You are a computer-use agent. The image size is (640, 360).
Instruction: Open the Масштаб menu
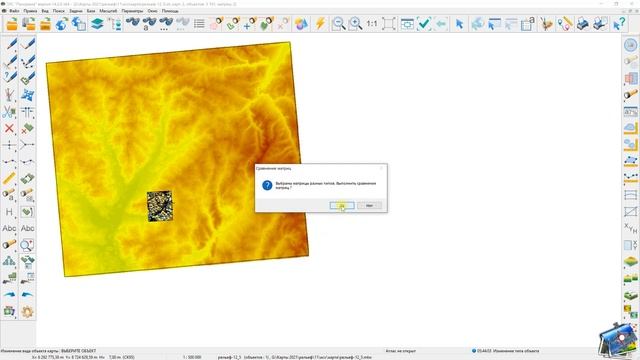(108, 11)
